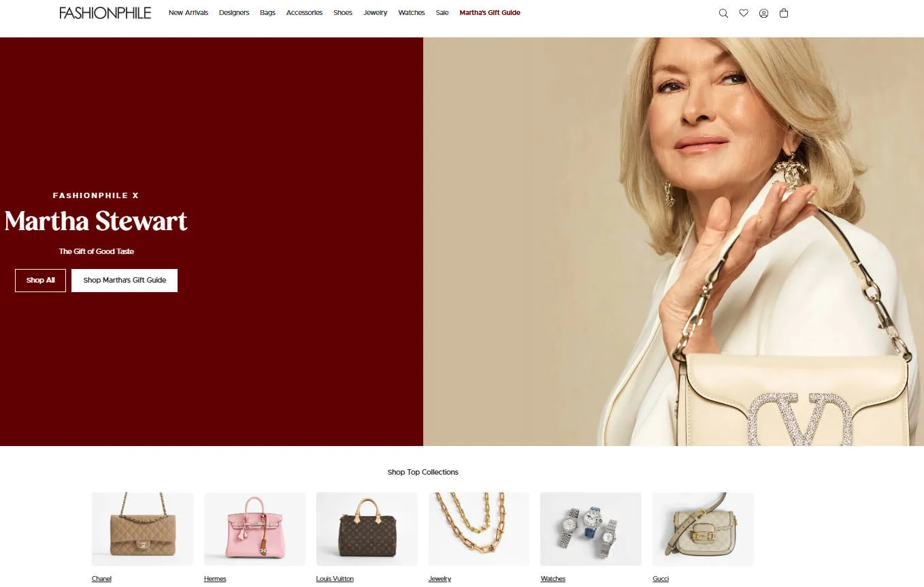Visit the Sale section

click(x=442, y=13)
